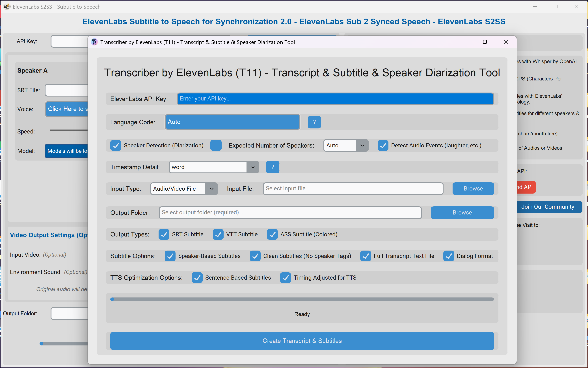
Task: Uncheck Detect Audio Events option
Action: pyautogui.click(x=383, y=145)
